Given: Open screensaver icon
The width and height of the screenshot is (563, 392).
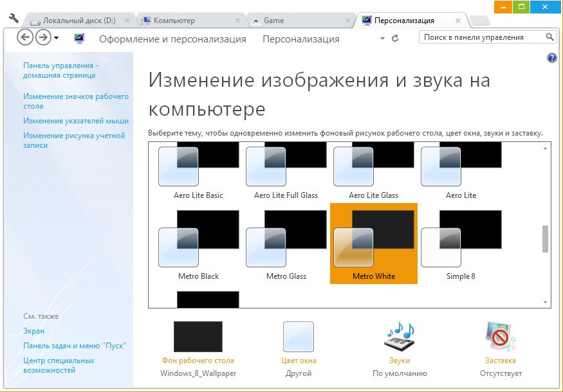Looking at the screenshot, I should (x=500, y=336).
